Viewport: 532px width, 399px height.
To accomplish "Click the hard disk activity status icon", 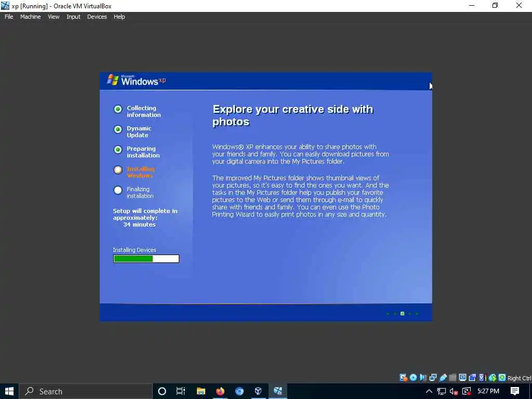I will point(403,378).
